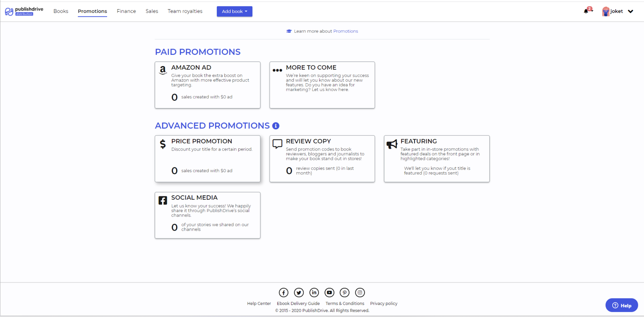644x317 pixels.
Task: Open PublishDrive's Facebook page from footer
Action: click(284, 292)
